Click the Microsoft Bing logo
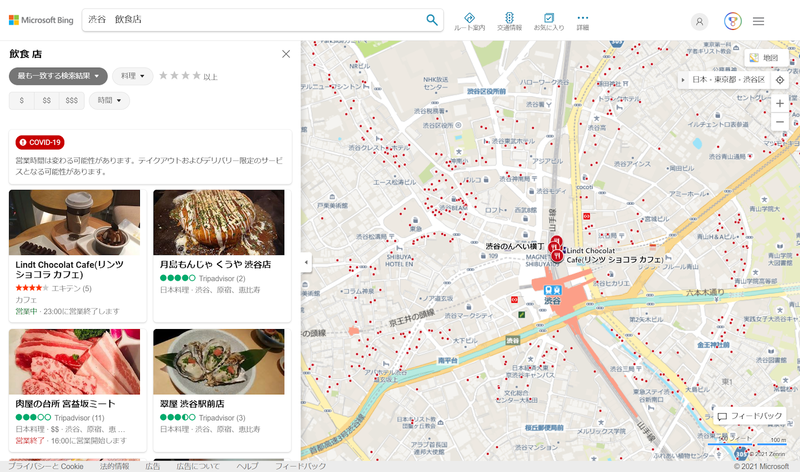 [x=41, y=20]
